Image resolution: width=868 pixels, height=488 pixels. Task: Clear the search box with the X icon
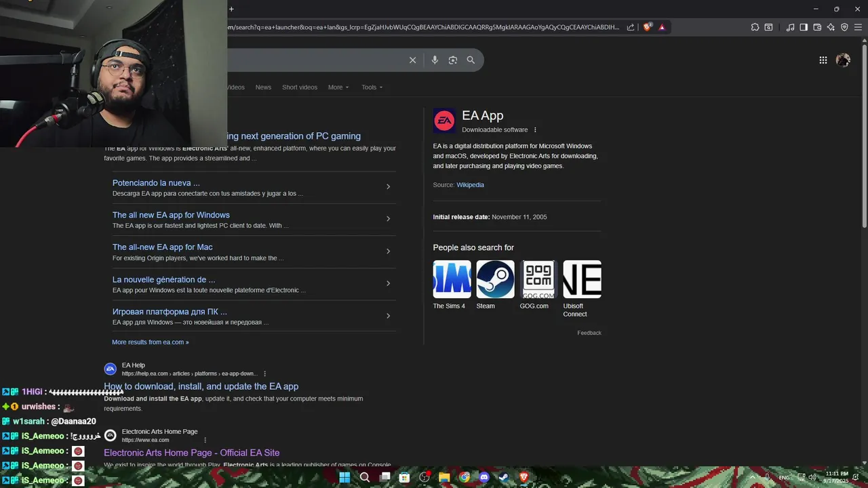click(412, 60)
